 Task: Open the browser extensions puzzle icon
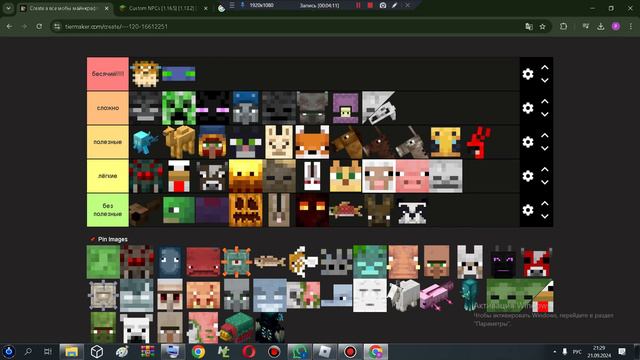(564, 27)
